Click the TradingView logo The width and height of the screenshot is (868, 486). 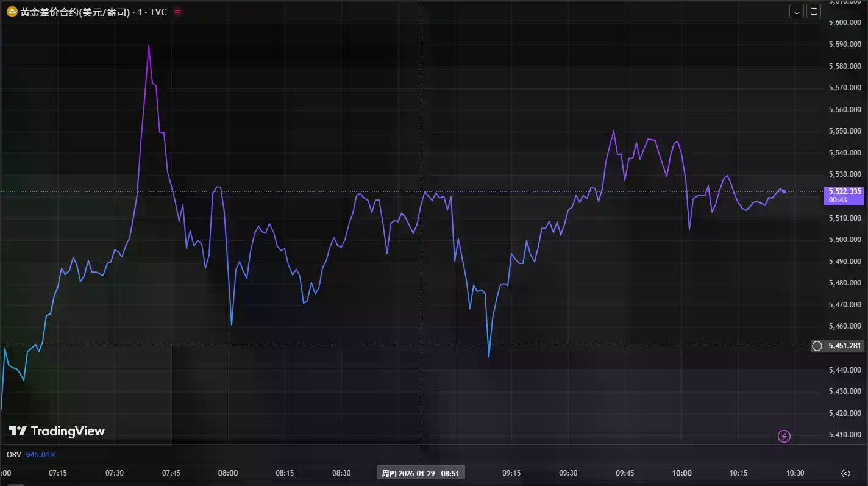point(56,431)
